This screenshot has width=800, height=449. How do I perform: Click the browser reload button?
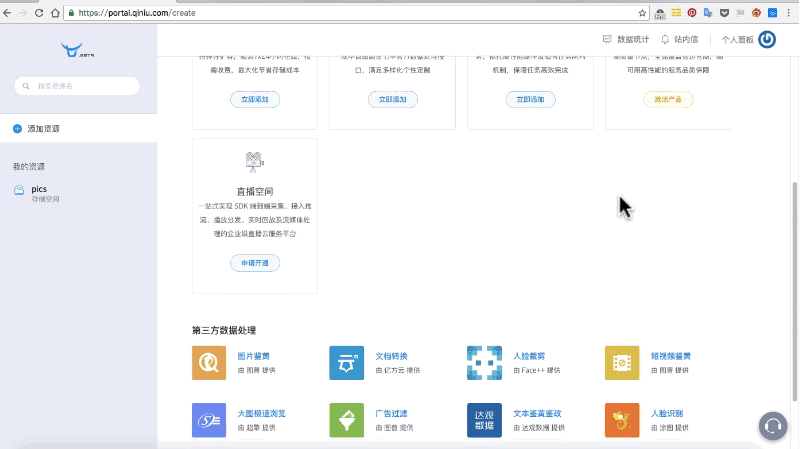tap(39, 13)
